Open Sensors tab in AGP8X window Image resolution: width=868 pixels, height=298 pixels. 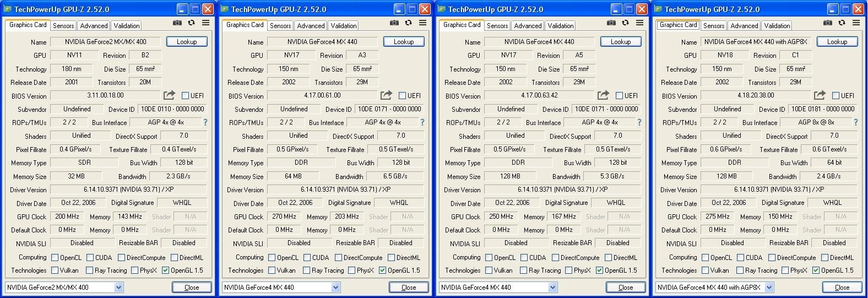click(714, 26)
